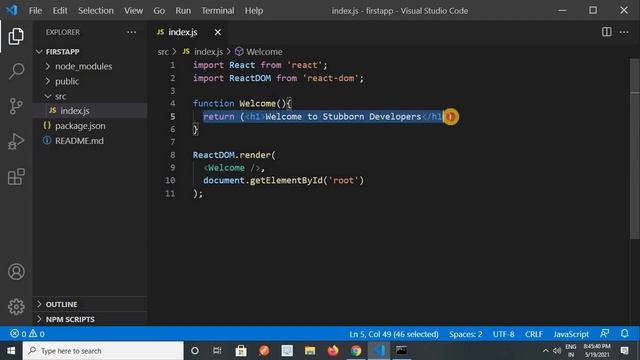This screenshot has width=640, height=360.
Task: Open the Search view in activity bar
Action: click(16, 71)
